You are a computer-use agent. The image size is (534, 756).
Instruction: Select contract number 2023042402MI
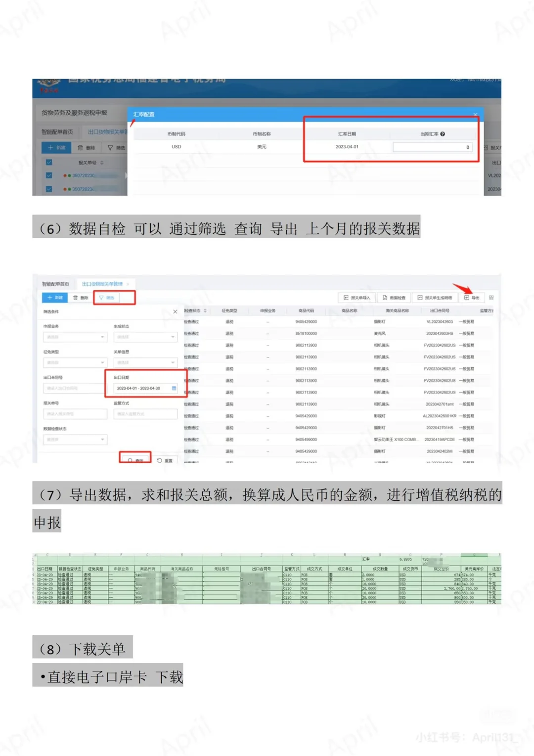[x=440, y=451]
